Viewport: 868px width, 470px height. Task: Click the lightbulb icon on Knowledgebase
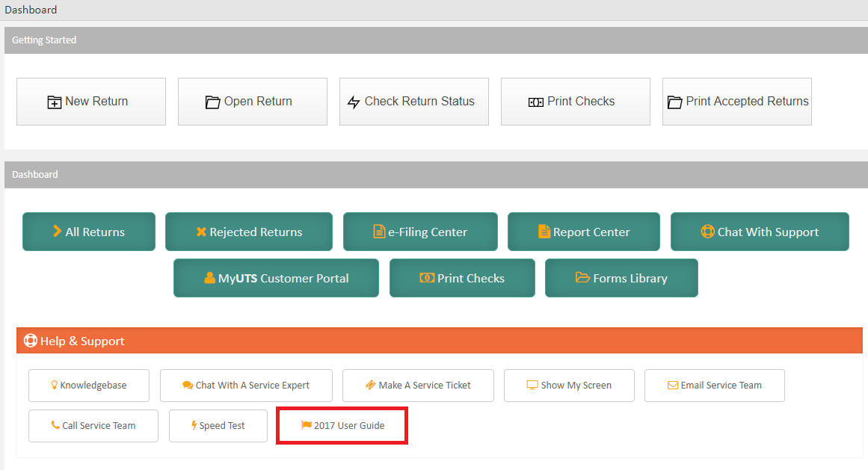point(55,385)
